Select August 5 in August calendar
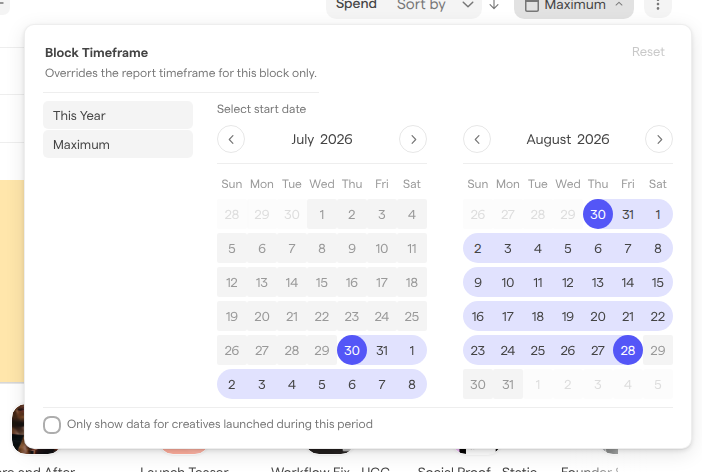 coord(568,249)
